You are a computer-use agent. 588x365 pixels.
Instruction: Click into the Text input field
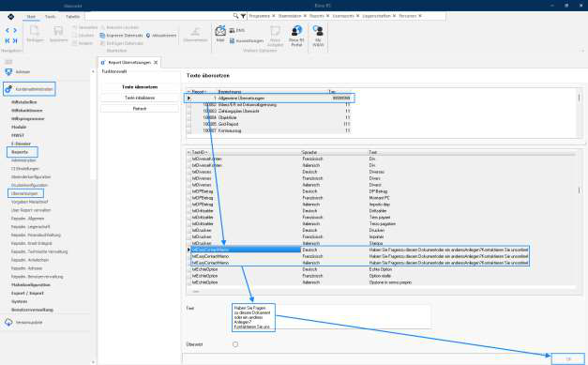coord(331,317)
